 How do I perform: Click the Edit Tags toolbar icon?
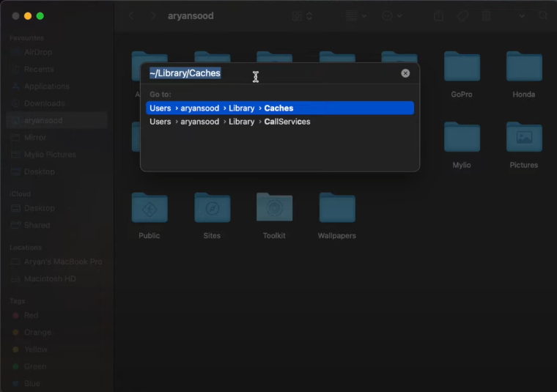(x=462, y=16)
